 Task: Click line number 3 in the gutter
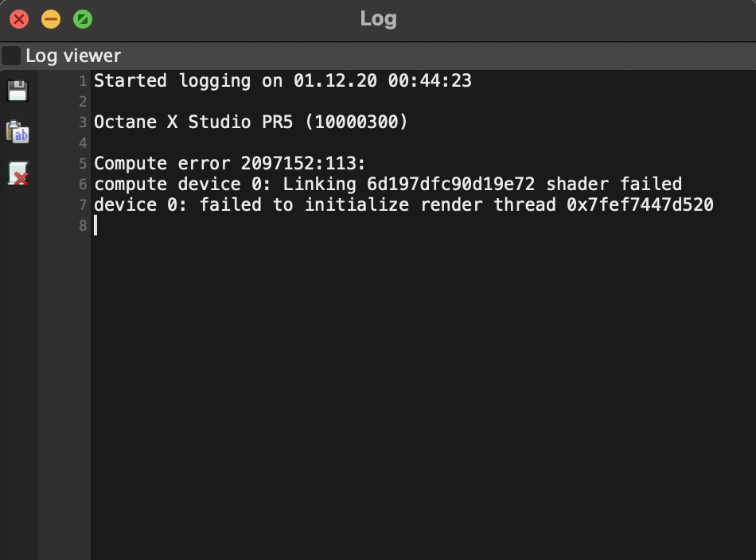click(83, 122)
